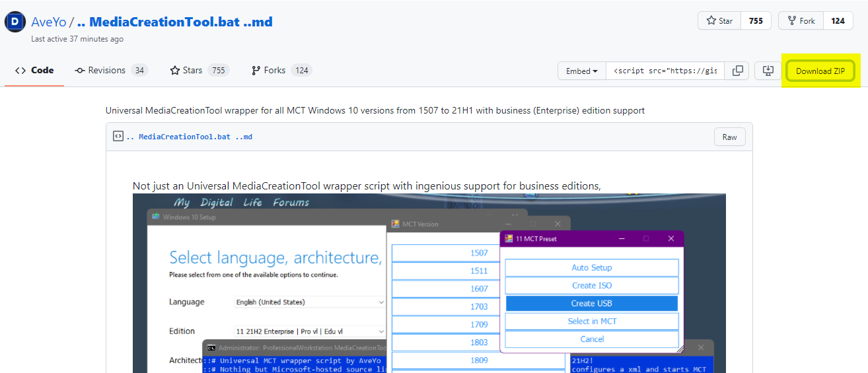Open the Forks tab
This screenshot has width=868, height=373.
[x=281, y=70]
